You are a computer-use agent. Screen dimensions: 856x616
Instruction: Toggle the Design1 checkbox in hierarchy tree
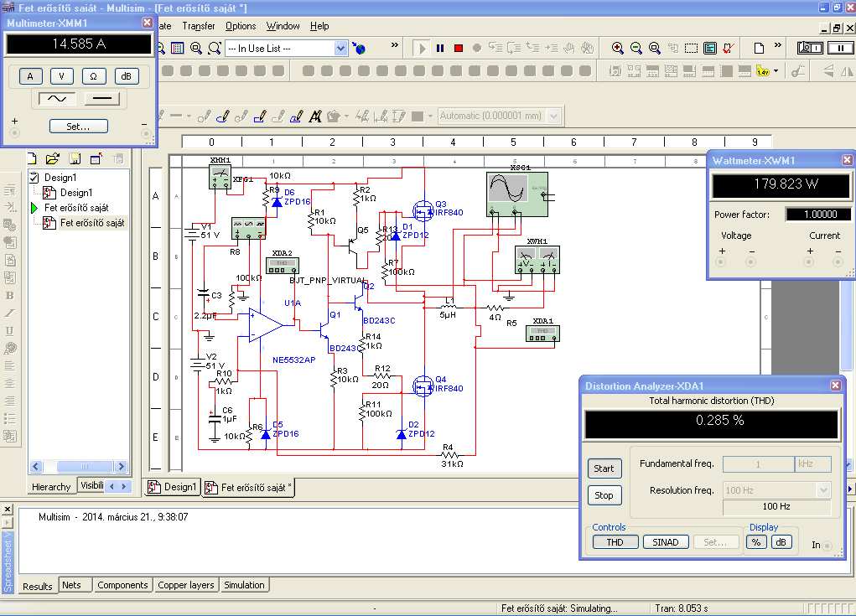click(34, 178)
